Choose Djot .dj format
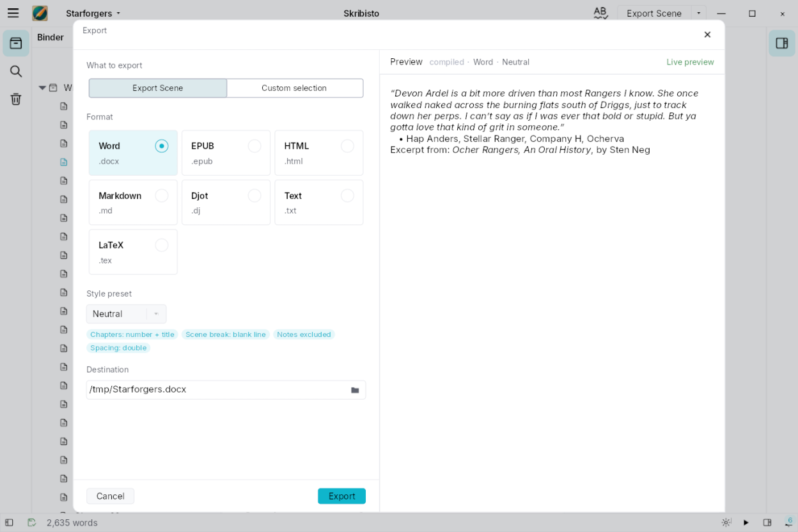The width and height of the screenshot is (798, 532). coord(226,202)
